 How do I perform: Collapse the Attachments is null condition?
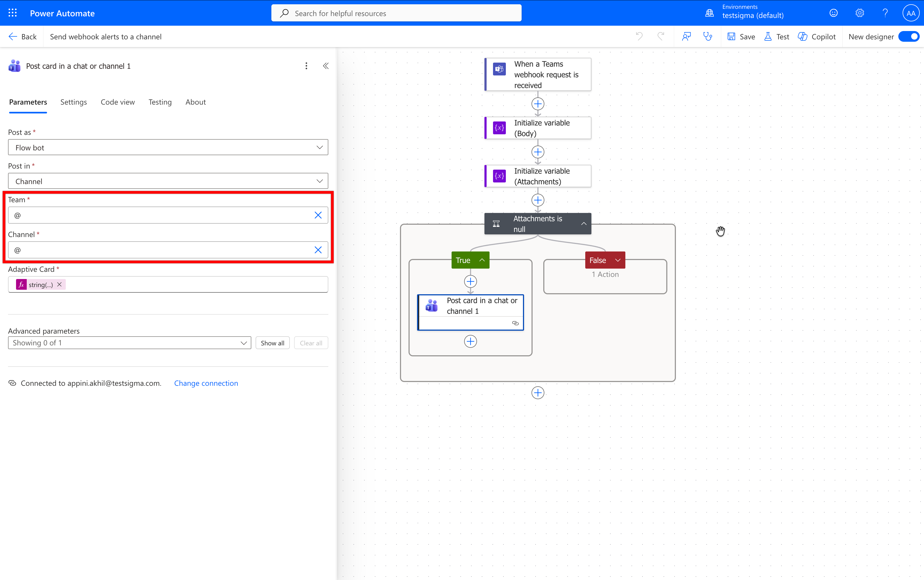pos(584,224)
